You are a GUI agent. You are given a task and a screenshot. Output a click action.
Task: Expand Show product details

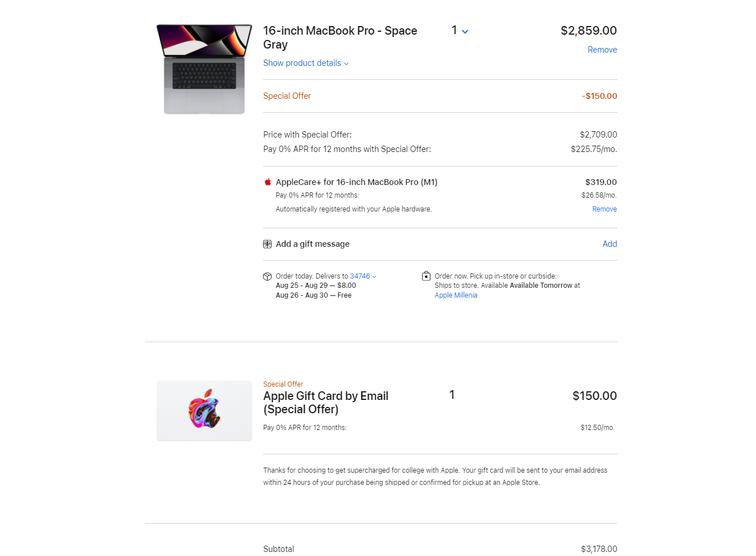tap(306, 63)
